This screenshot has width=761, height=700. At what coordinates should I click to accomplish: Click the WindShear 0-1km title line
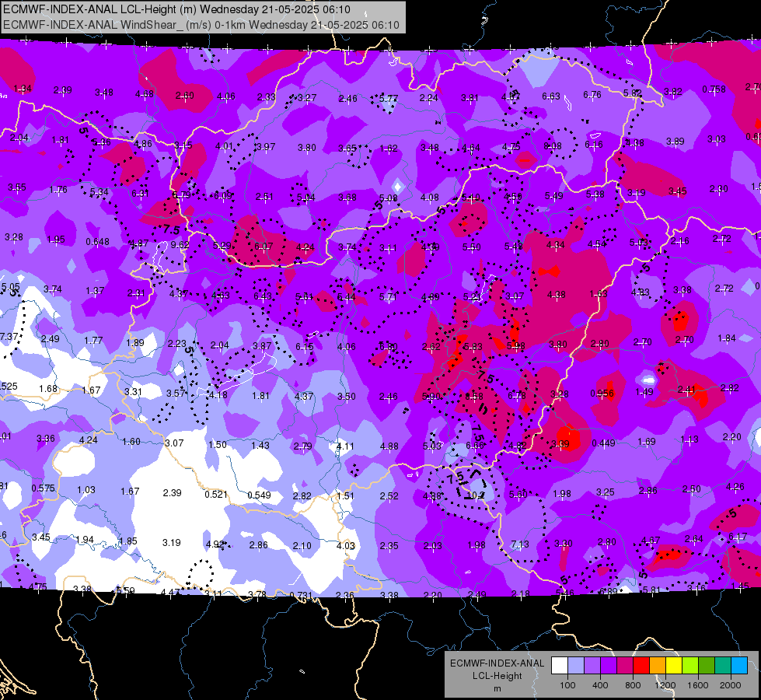[x=201, y=25]
